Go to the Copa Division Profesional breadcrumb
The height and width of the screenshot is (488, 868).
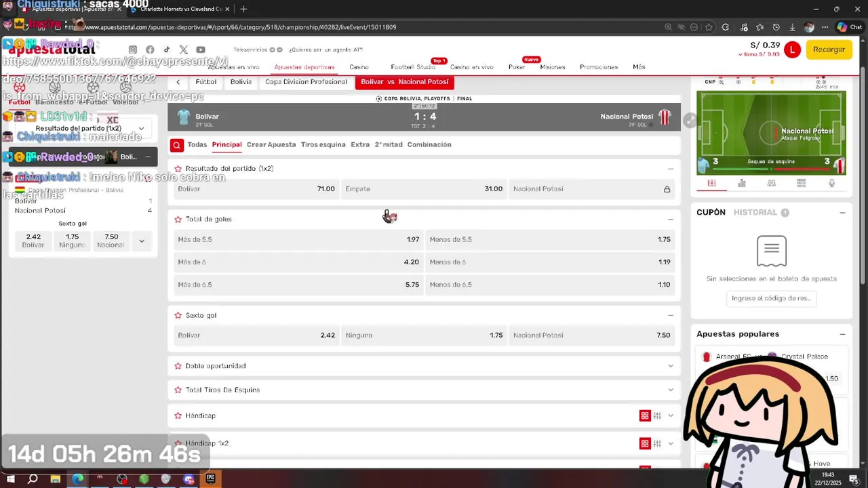tap(306, 82)
